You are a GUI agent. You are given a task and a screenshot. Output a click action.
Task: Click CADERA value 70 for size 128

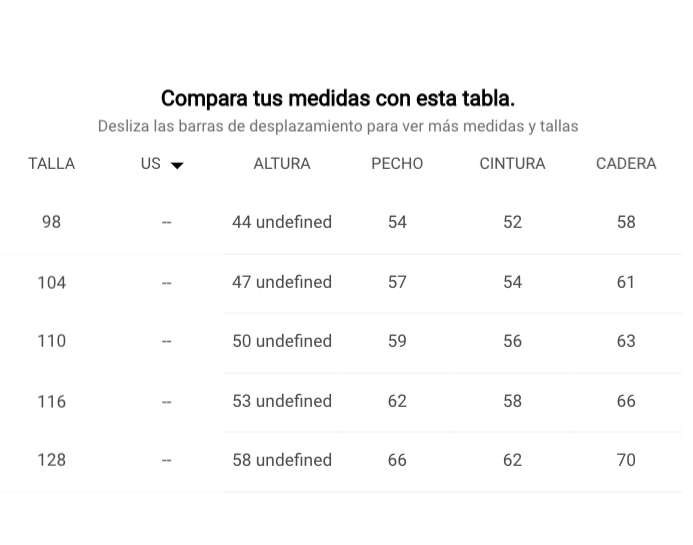(x=626, y=460)
